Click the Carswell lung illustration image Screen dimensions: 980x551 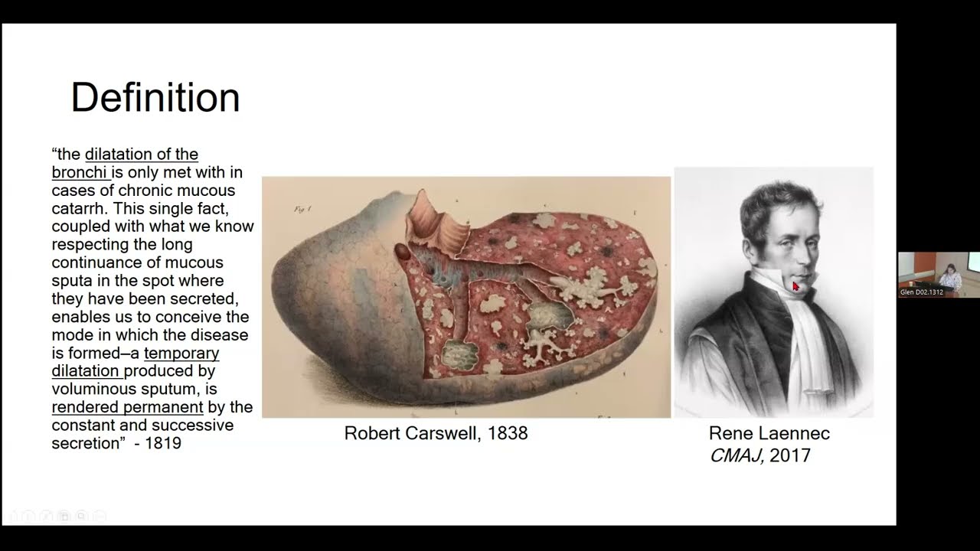point(466,297)
